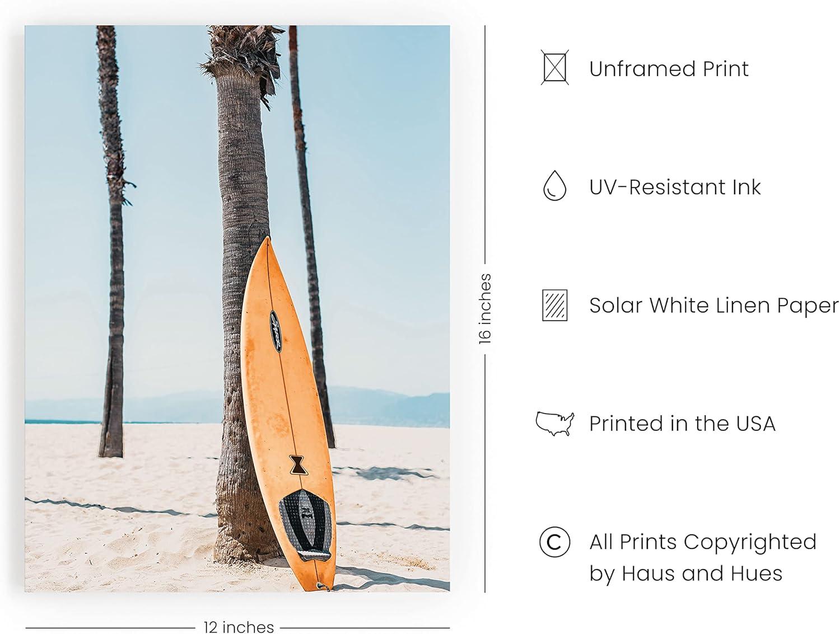Screen dimensions: 840x634
Task: Click the crossed-box Unframed Print icon
Action: coord(554,68)
